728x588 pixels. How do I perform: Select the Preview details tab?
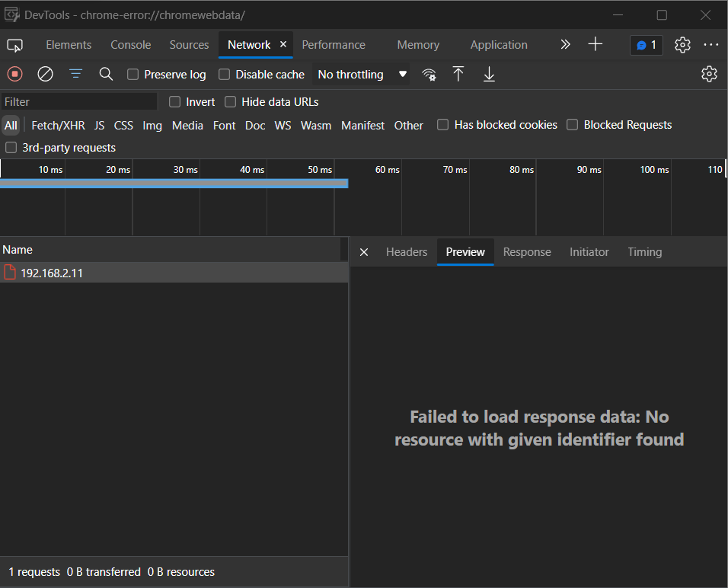tap(465, 252)
